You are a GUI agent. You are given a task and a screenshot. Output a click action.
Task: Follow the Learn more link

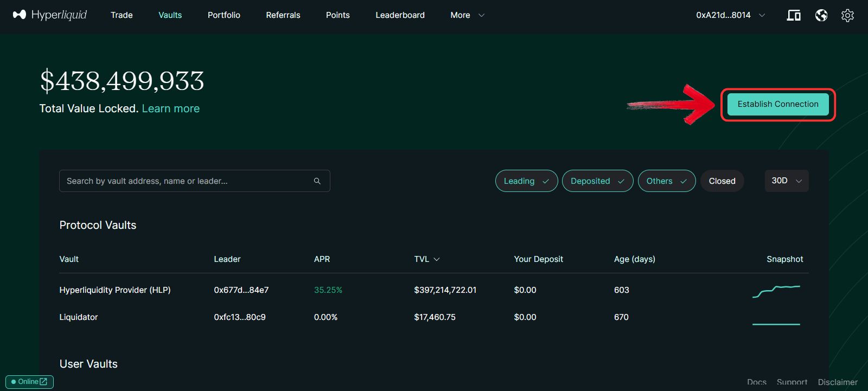pos(171,108)
